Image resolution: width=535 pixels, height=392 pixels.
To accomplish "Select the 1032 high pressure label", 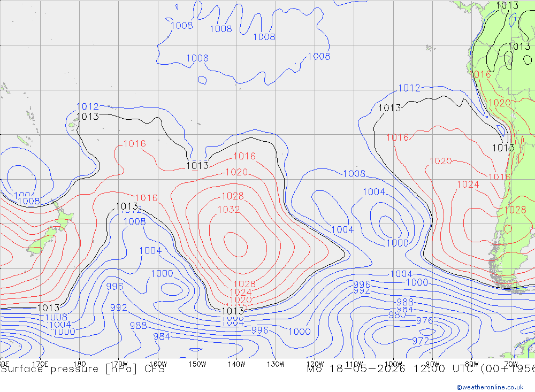I will 228,210.
